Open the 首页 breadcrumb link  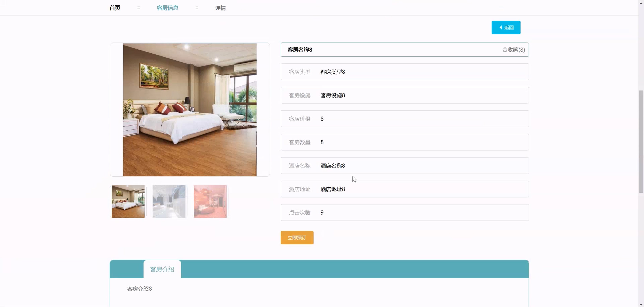coord(115,8)
